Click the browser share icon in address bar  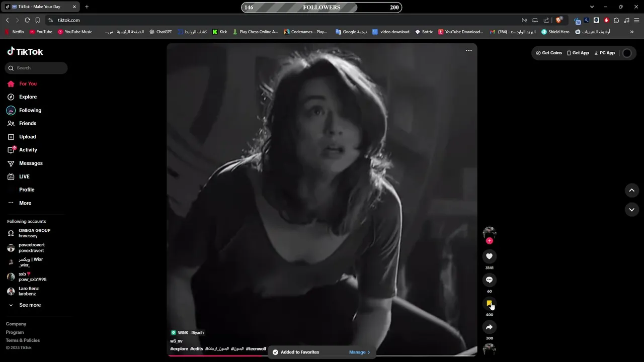pos(546,20)
